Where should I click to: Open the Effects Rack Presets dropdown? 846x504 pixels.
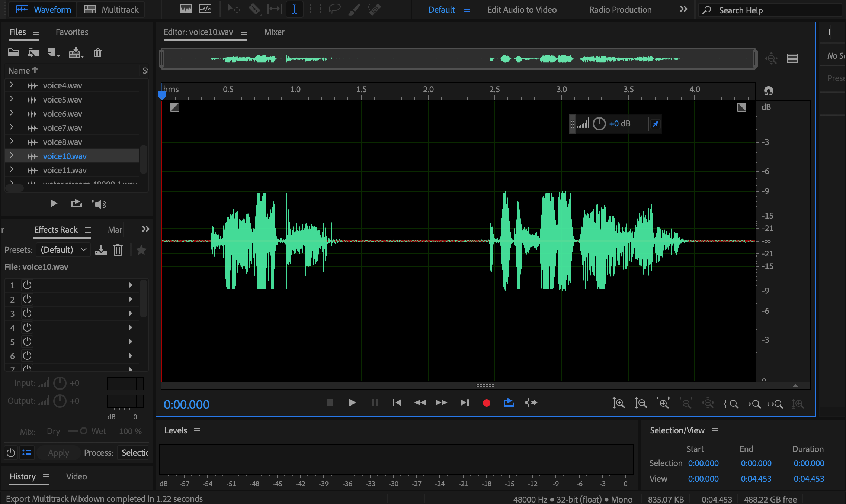click(x=63, y=250)
